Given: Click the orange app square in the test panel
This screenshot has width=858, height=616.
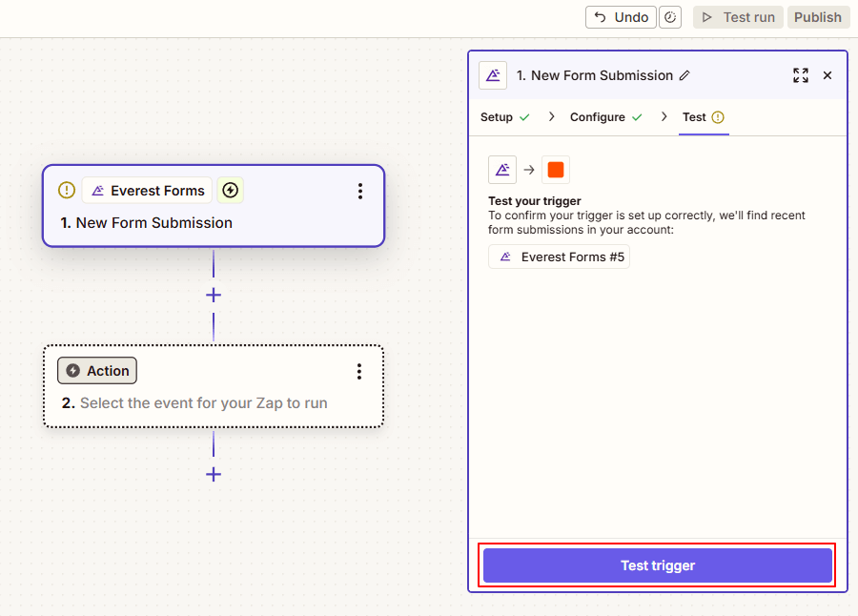Looking at the screenshot, I should coord(557,169).
